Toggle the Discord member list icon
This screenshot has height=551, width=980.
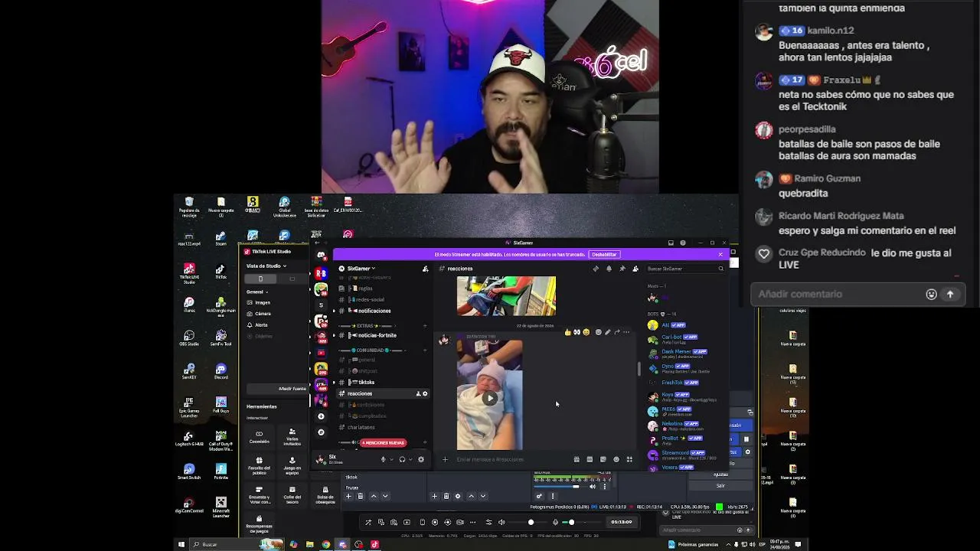tap(635, 269)
